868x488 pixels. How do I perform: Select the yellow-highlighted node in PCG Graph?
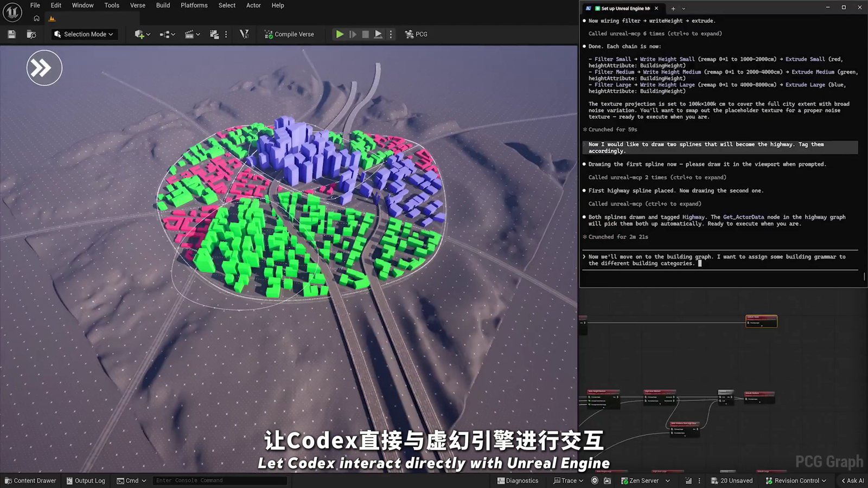(762, 322)
